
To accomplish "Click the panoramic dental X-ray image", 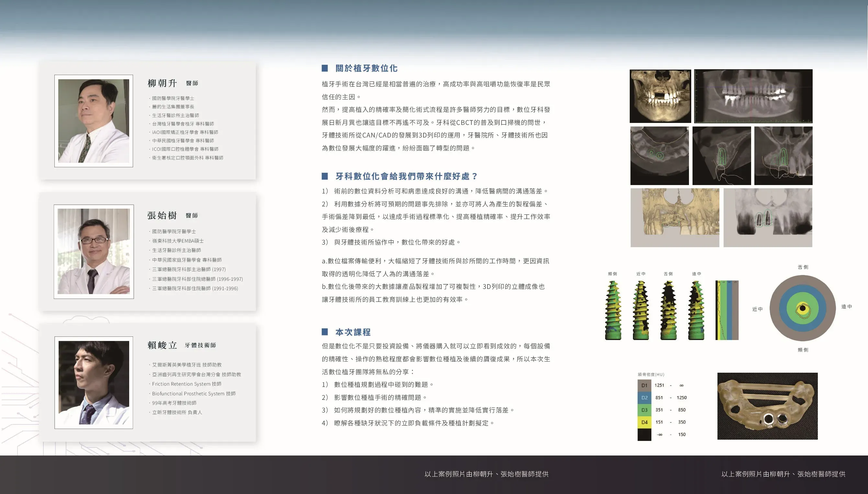I will (x=753, y=96).
